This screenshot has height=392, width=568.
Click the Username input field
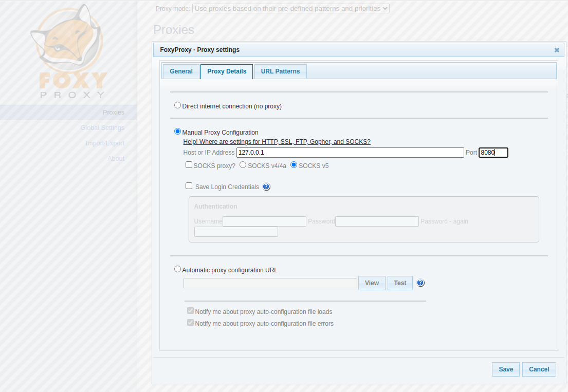point(264,221)
